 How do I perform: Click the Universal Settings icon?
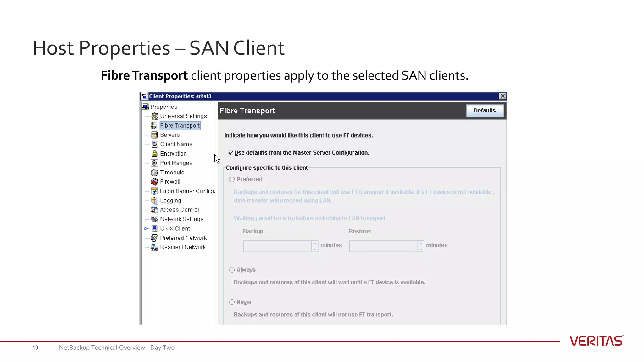pyautogui.click(x=154, y=116)
